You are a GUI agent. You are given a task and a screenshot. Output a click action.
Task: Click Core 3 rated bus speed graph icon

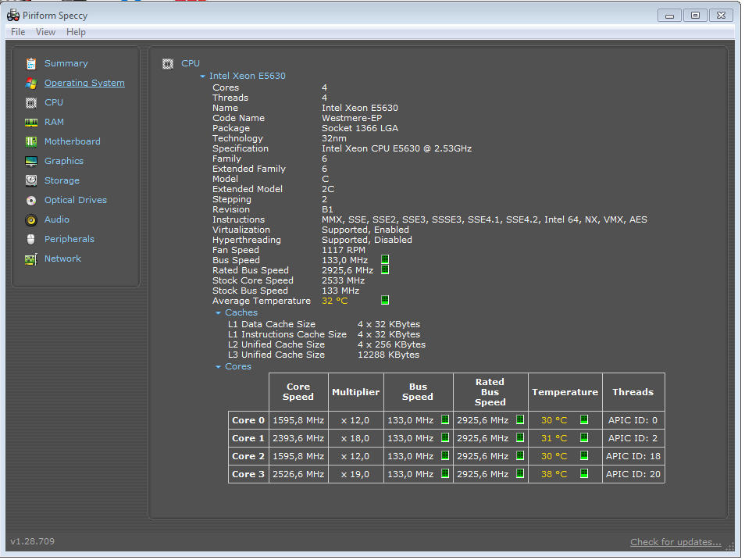coord(520,473)
